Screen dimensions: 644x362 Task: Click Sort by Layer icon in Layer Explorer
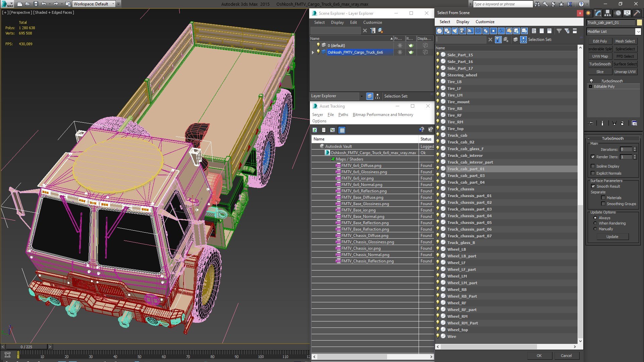(370, 96)
